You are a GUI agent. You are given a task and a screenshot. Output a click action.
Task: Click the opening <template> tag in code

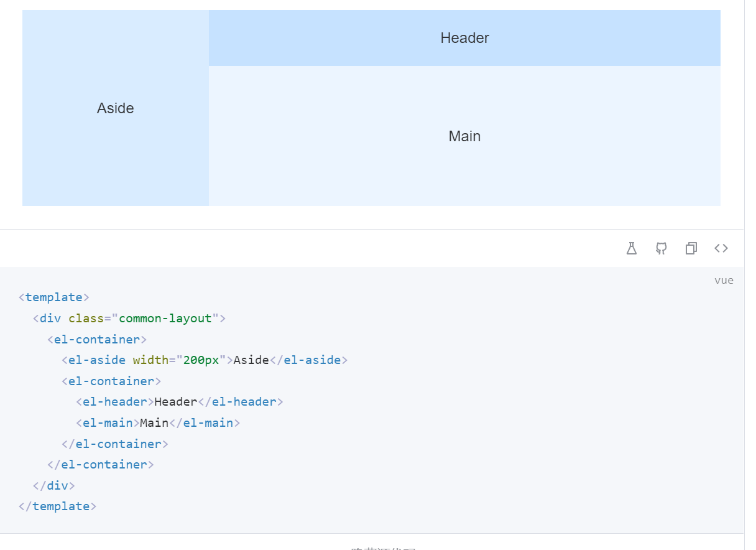[x=54, y=297]
